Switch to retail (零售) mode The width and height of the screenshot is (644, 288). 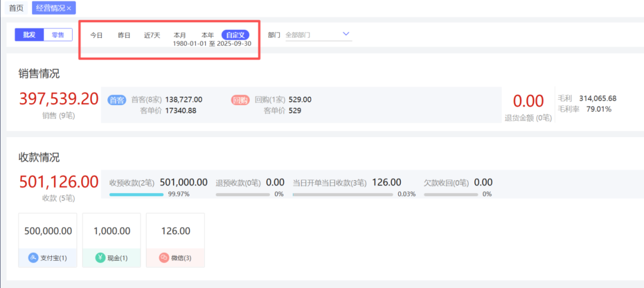coord(58,35)
